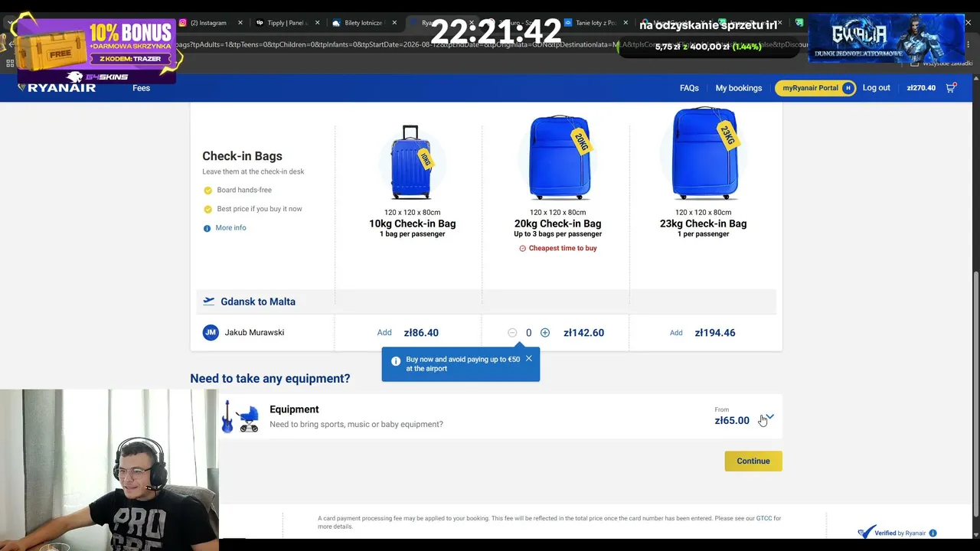Click the Ryanair logo in the header
This screenshot has width=980, height=551.
(x=57, y=88)
